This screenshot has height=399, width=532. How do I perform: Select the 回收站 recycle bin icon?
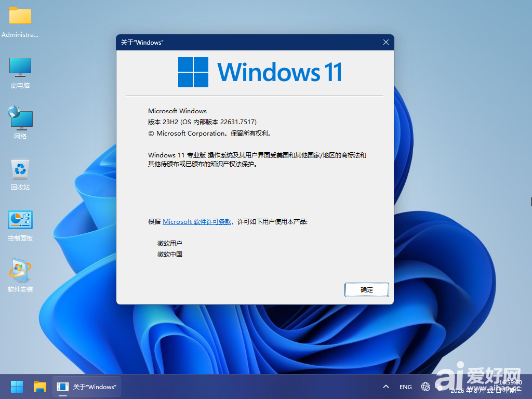(20, 175)
